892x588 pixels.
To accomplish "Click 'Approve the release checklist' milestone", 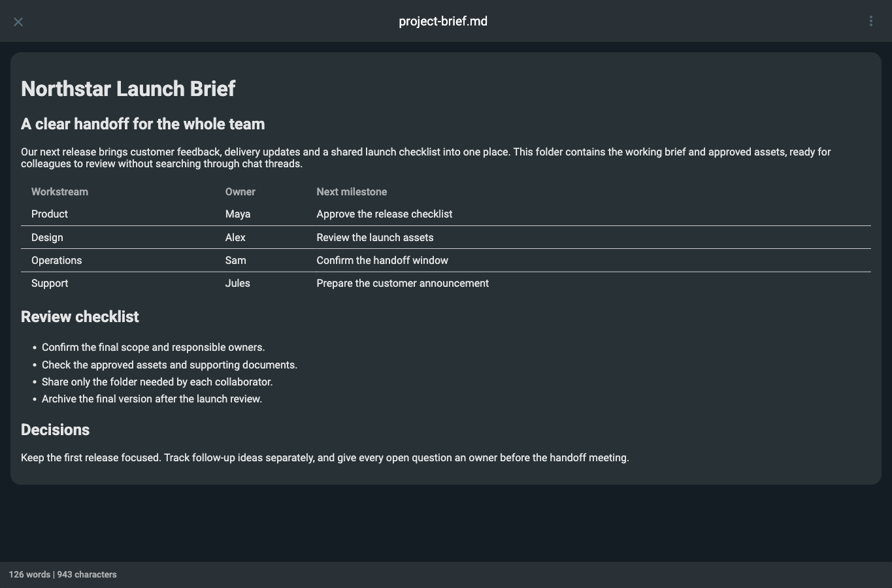I will point(384,214).
